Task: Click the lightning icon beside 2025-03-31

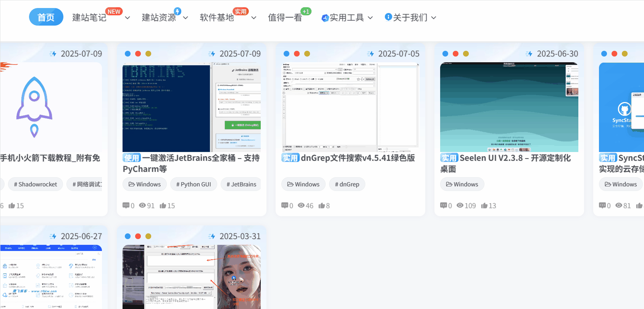Action: (212, 236)
